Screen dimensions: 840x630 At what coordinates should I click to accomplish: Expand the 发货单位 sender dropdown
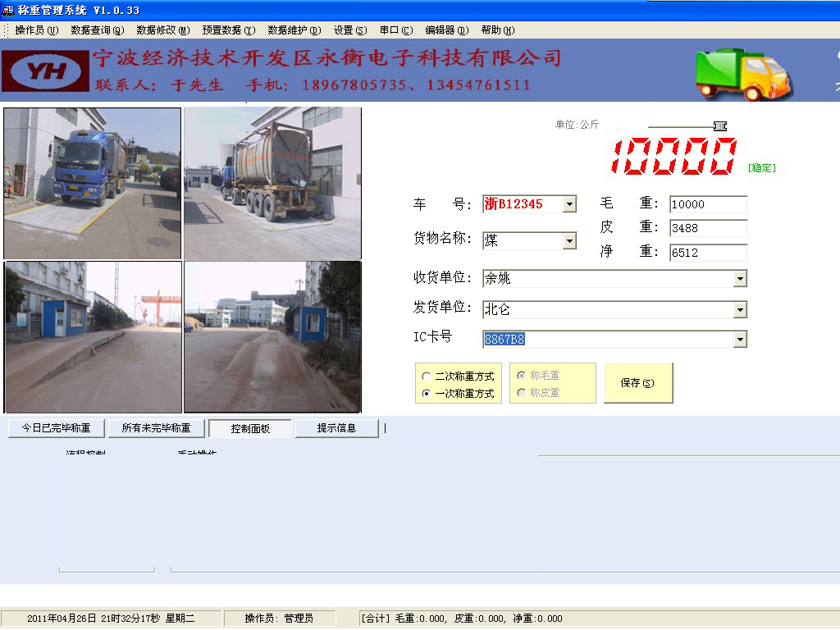[740, 309]
